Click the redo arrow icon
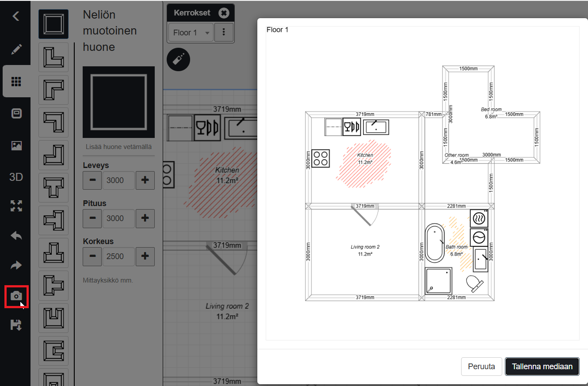This screenshot has height=386, width=588. click(x=16, y=265)
